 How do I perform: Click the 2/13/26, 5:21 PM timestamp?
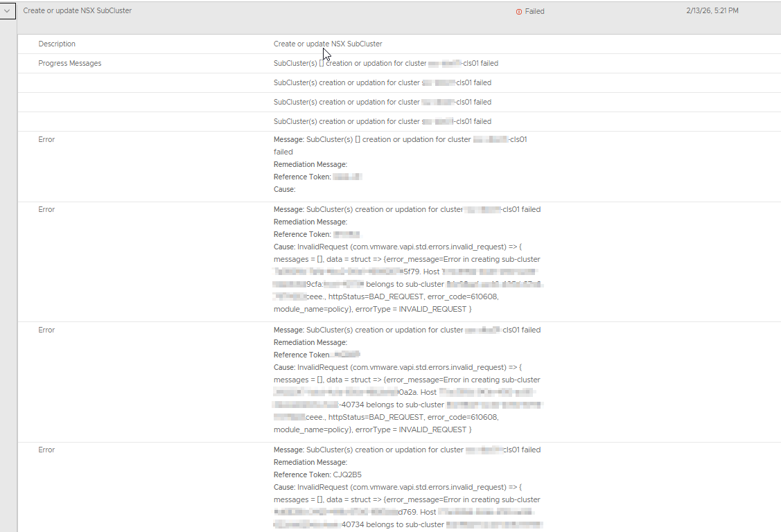[x=710, y=11]
